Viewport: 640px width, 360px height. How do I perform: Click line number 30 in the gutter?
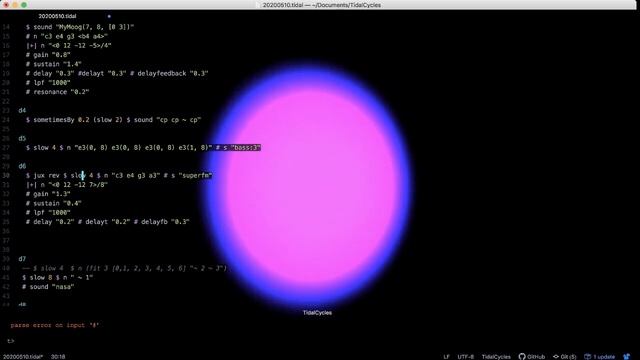[6, 176]
